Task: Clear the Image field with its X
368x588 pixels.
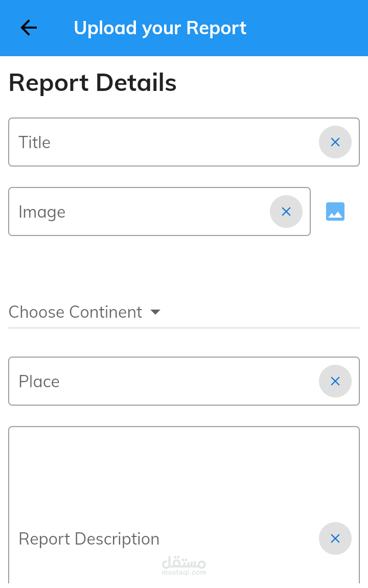Action: [x=286, y=211]
